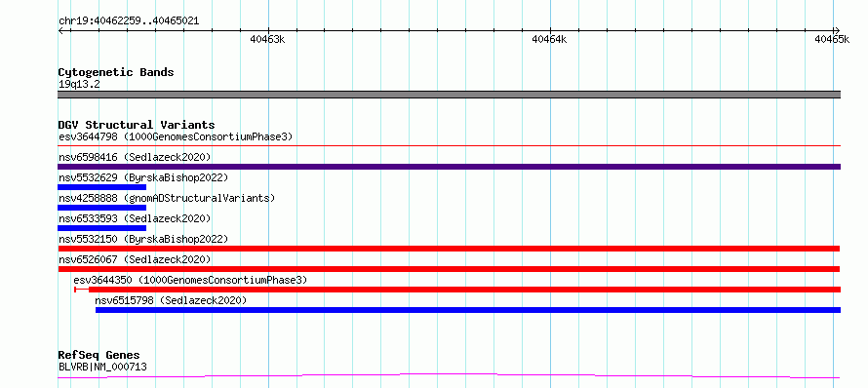The image size is (868, 388).
Task: Select the red nsv5532150 variant bar
Action: (x=449, y=249)
